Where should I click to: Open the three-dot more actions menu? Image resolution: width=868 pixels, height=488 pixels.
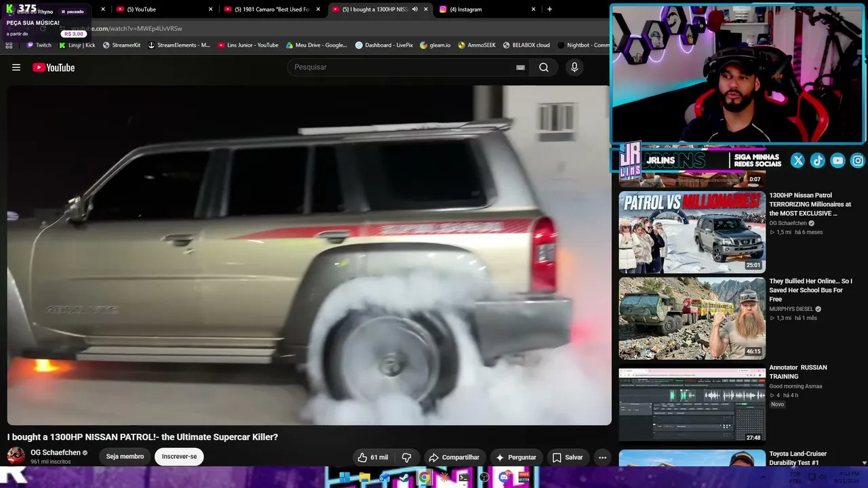click(602, 457)
